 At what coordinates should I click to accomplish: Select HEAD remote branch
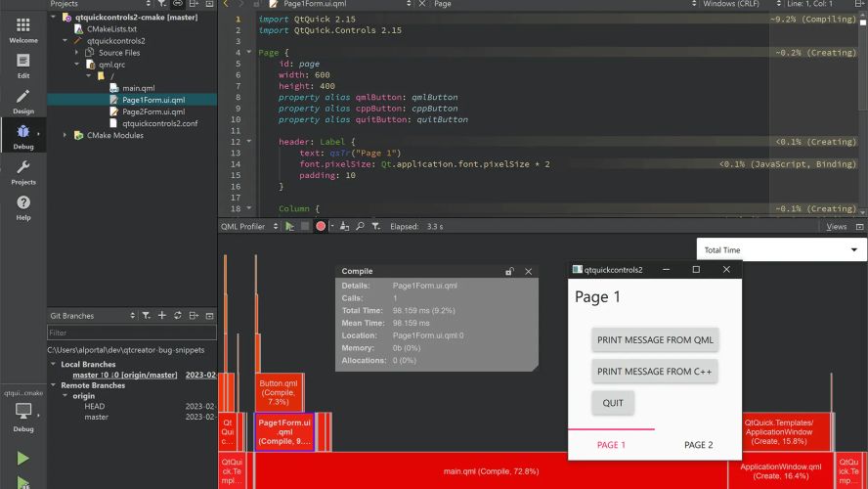(95, 407)
